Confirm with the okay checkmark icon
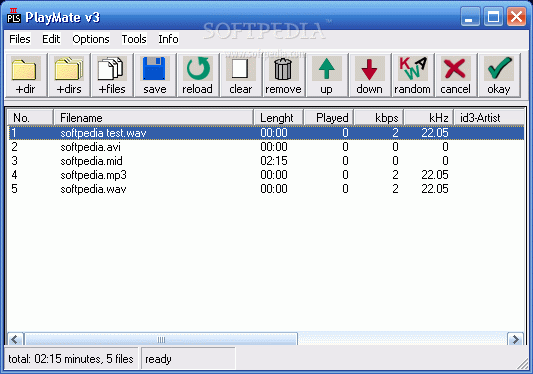 point(499,75)
